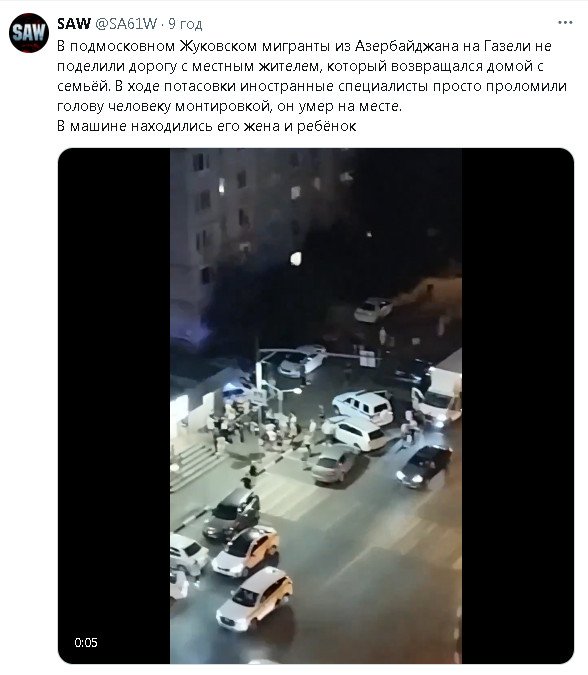Click the text line starting with 'поделили дорогу'
588x675 pixels.
pyautogui.click(x=300, y=66)
